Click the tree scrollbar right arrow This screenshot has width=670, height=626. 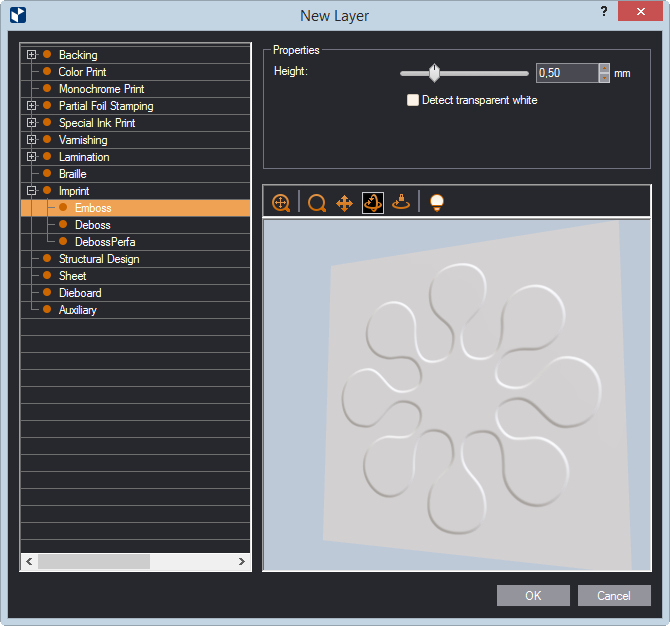pos(242,561)
